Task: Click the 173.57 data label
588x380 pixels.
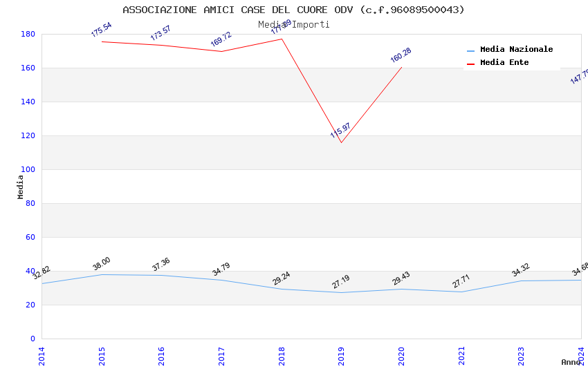Action: pyautogui.click(x=160, y=33)
